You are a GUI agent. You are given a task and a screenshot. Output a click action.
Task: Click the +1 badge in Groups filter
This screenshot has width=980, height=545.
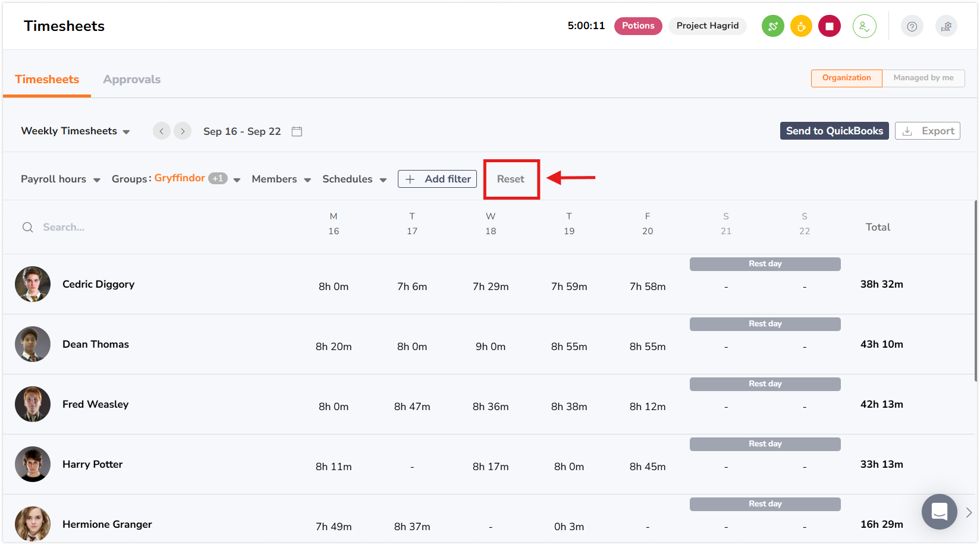(x=218, y=178)
